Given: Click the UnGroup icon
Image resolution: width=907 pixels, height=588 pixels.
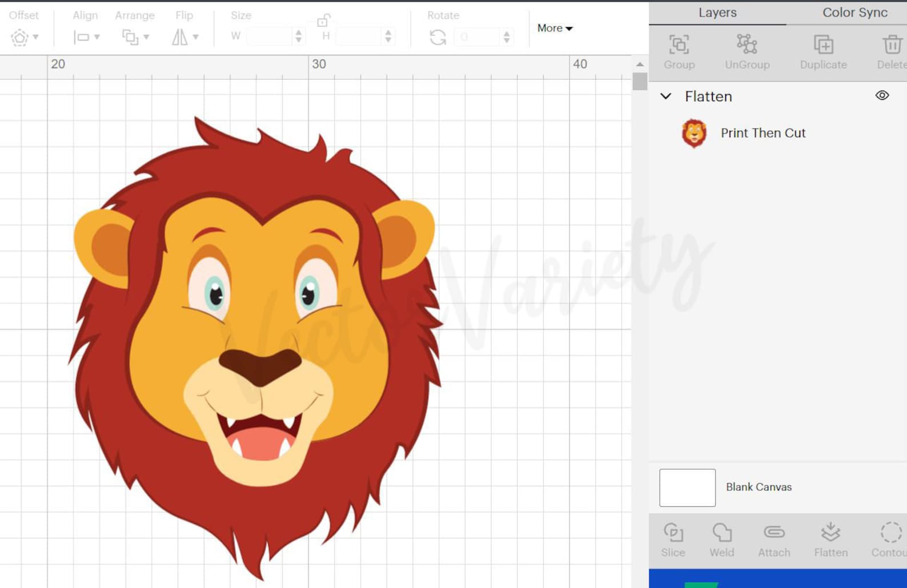Looking at the screenshot, I should [747, 44].
